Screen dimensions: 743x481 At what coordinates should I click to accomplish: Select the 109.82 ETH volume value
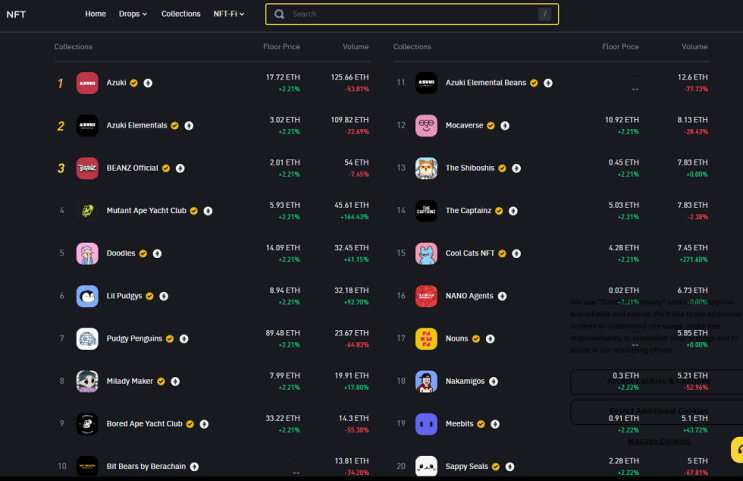coord(350,120)
